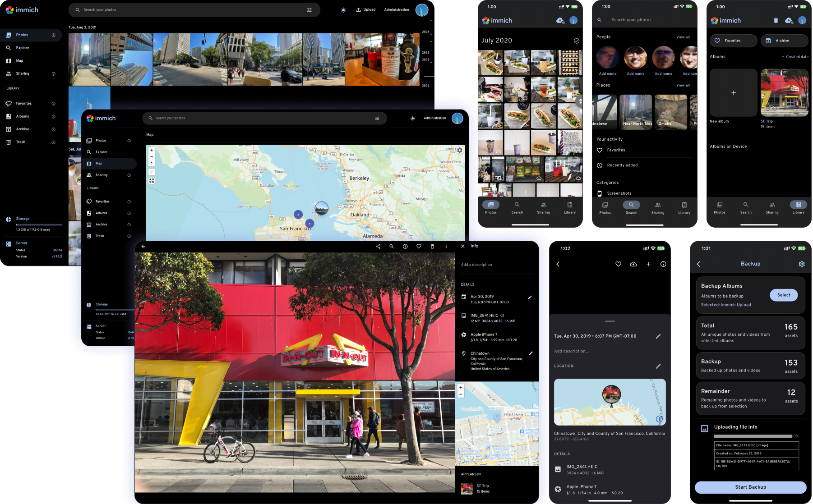Open the more options menu in photo viewer
This screenshot has width=813, height=504.
446,247
